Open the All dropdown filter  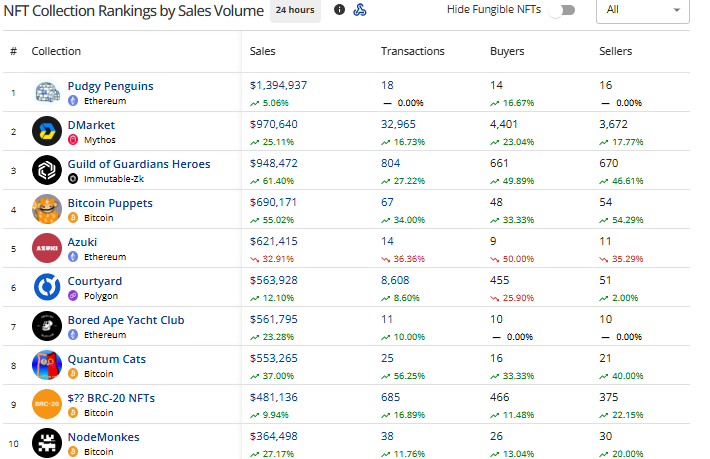643,10
